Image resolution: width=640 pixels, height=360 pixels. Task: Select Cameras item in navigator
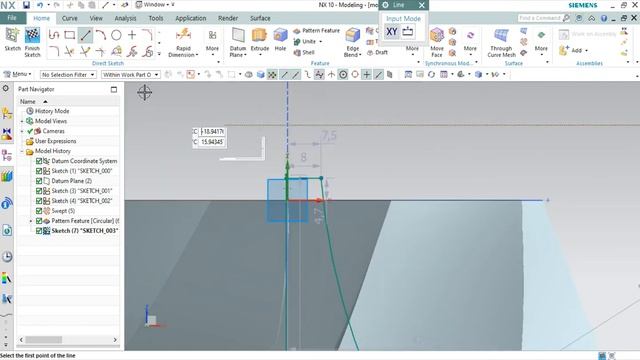tap(53, 131)
